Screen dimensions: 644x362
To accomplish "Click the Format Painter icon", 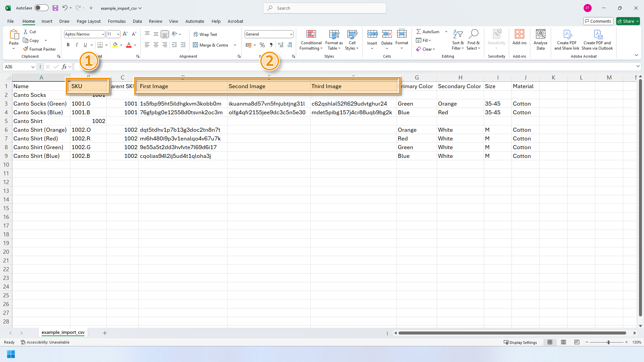I will pyautogui.click(x=25, y=49).
